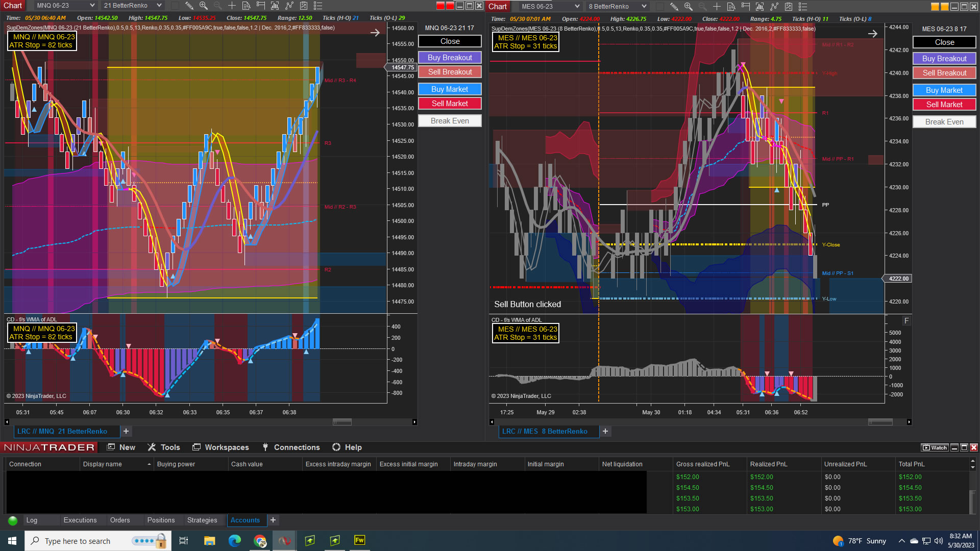
Task: Click MES chart horizontal scrollbar thumb
Action: [x=880, y=422]
